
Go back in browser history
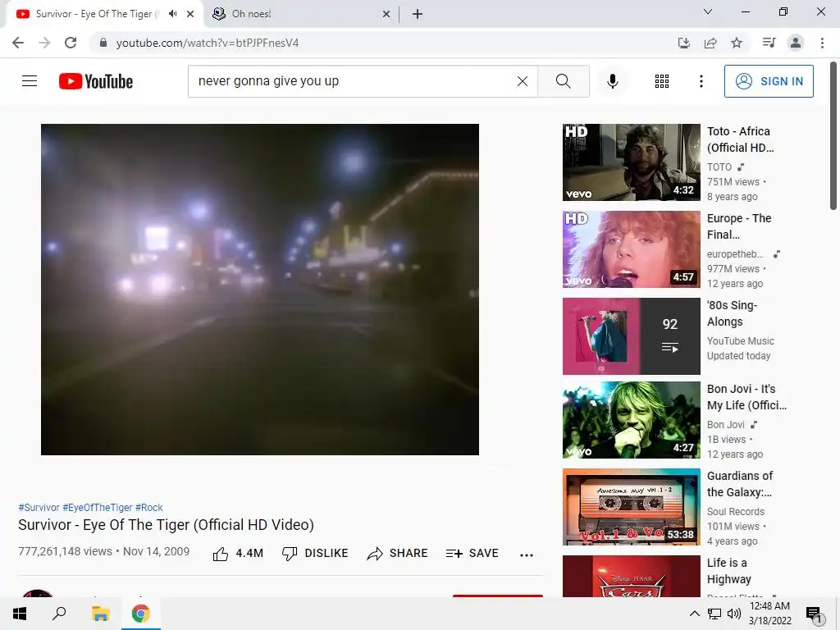pyautogui.click(x=18, y=43)
